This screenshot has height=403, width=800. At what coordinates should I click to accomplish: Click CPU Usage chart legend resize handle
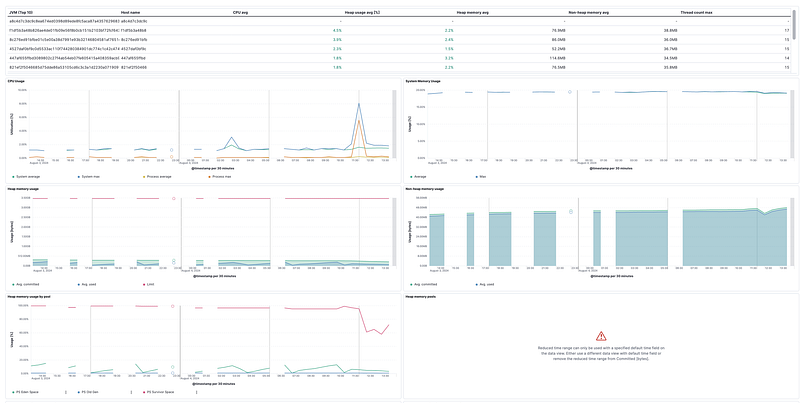(394, 124)
